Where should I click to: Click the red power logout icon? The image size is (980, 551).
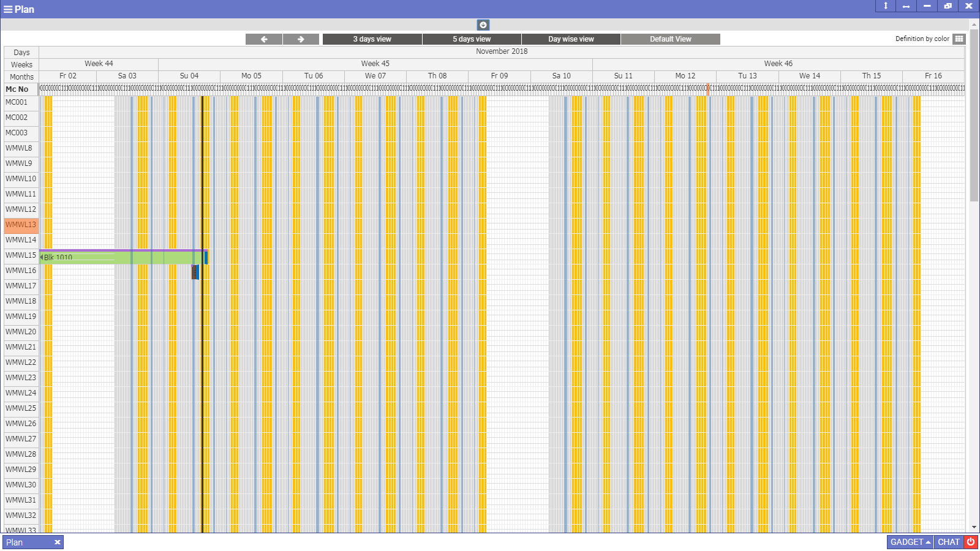(971, 542)
